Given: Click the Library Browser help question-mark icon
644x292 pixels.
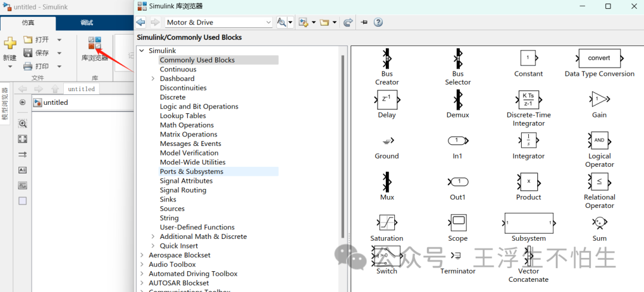Looking at the screenshot, I should tap(378, 22).
